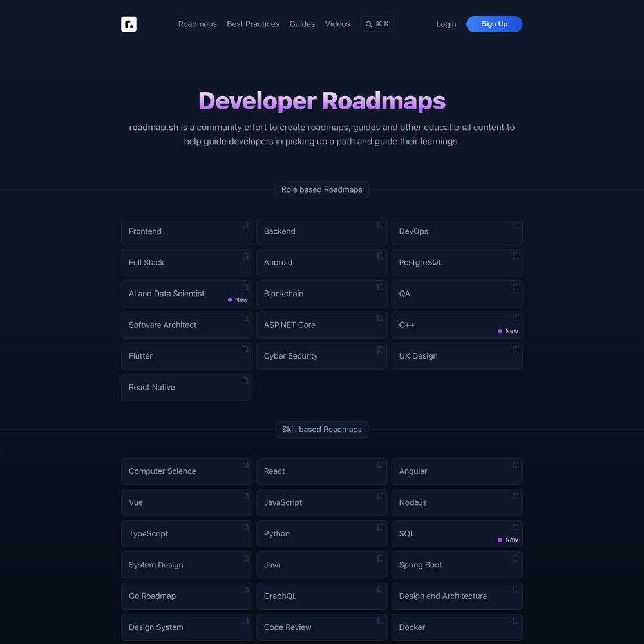The width and height of the screenshot is (644, 644).
Task: Open the Frontend roadmap card
Action: 187,231
